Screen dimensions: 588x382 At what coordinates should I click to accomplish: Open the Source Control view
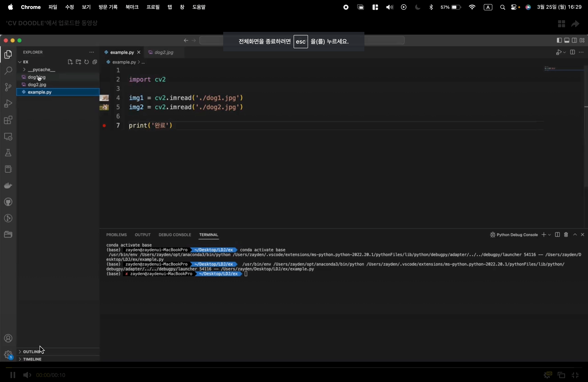pyautogui.click(x=8, y=87)
